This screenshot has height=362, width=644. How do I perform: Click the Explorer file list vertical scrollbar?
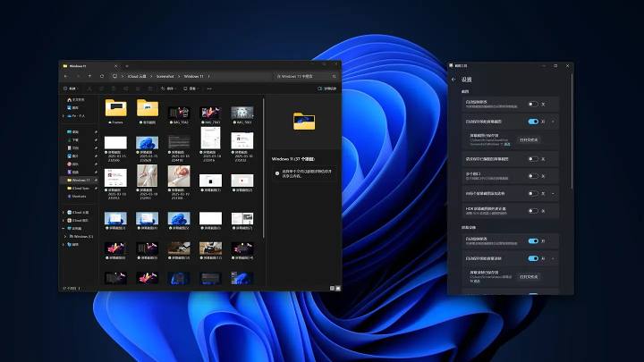coord(263,166)
